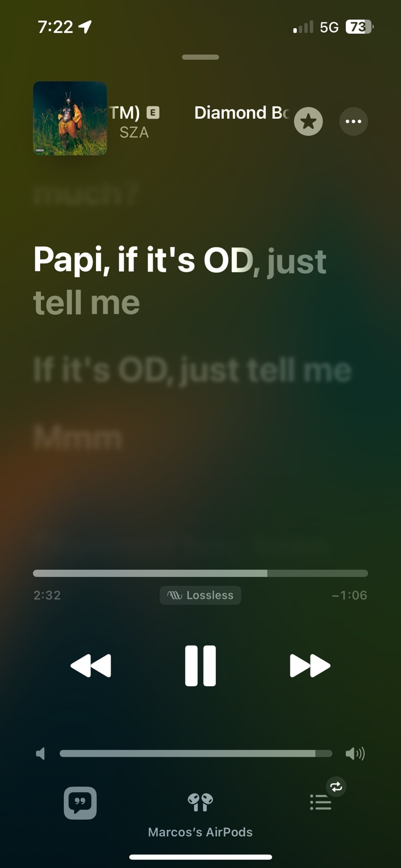Click the volume slider track
The width and height of the screenshot is (401, 868).
[x=196, y=753]
